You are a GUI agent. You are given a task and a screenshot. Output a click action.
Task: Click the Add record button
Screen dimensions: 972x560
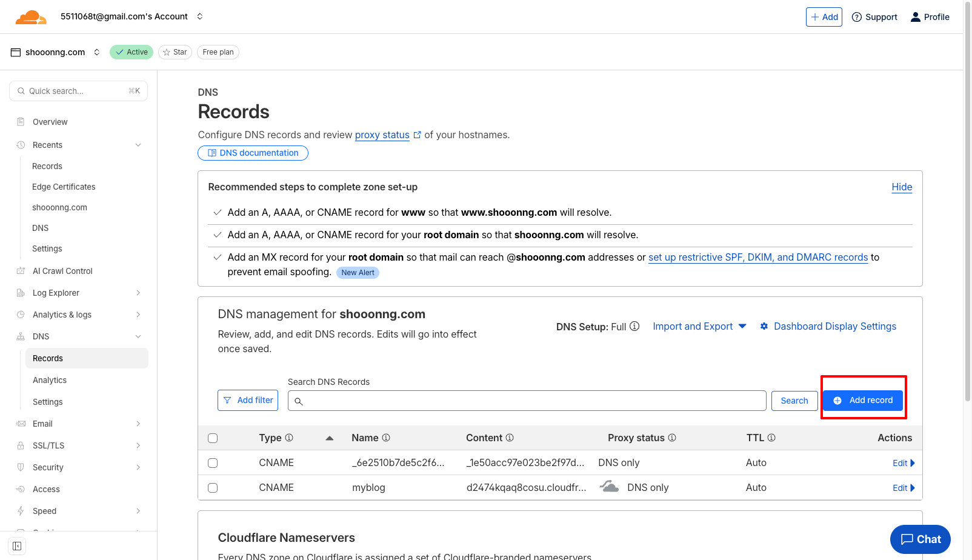[x=863, y=401]
